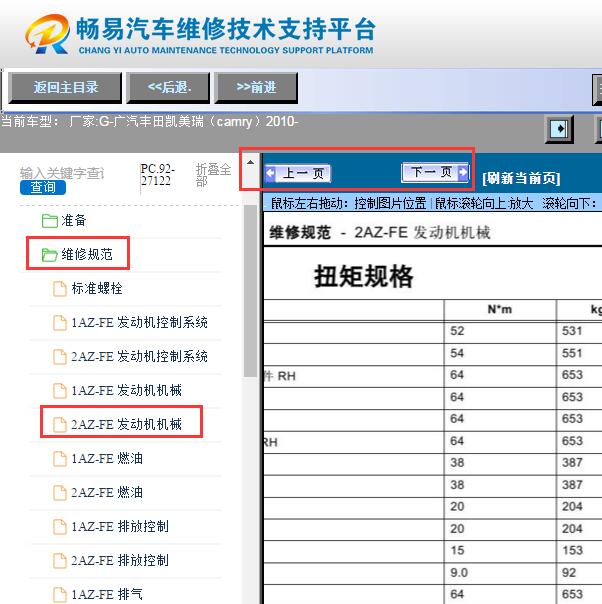Click the page icon beside 2AZ-FE 燃油
602x604 pixels.
[x=60, y=492]
